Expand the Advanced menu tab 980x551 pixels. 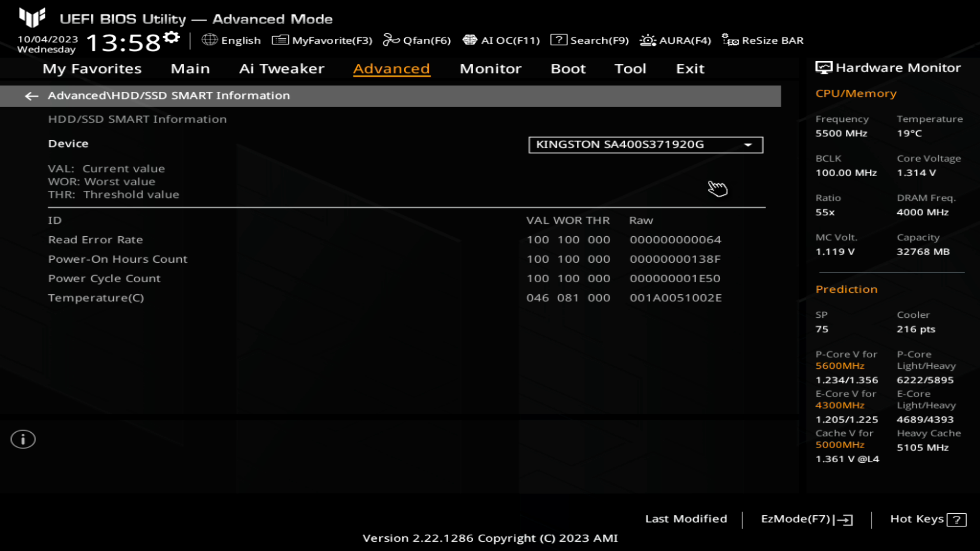(x=391, y=68)
